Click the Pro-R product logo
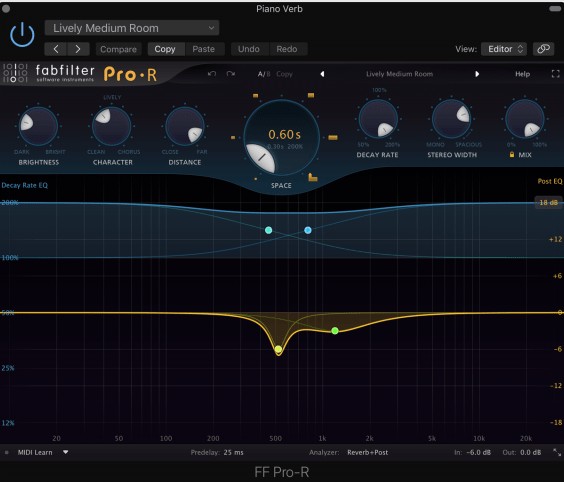Viewport: 564px width, 482px height. pyautogui.click(x=130, y=74)
